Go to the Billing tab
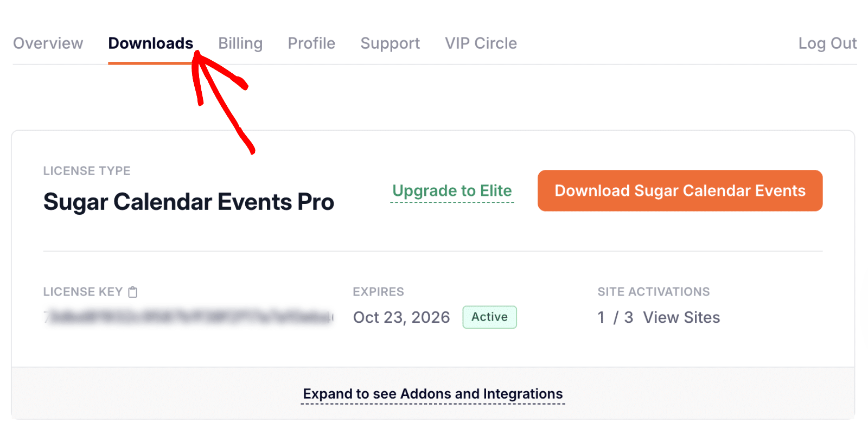This screenshot has width=868, height=428. [x=240, y=43]
